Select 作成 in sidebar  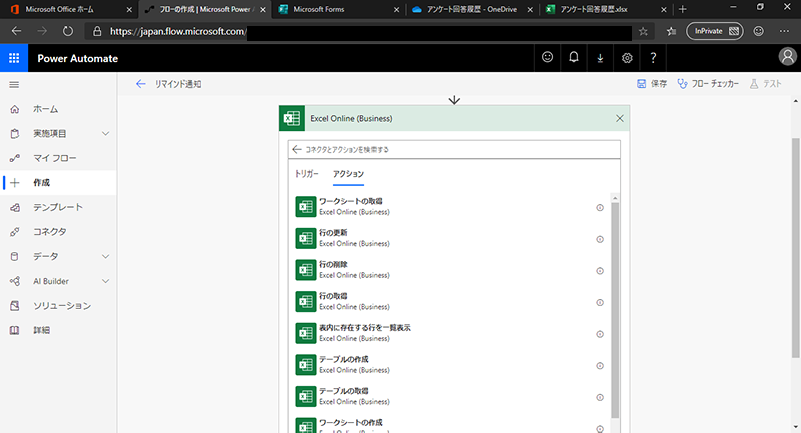click(x=58, y=183)
